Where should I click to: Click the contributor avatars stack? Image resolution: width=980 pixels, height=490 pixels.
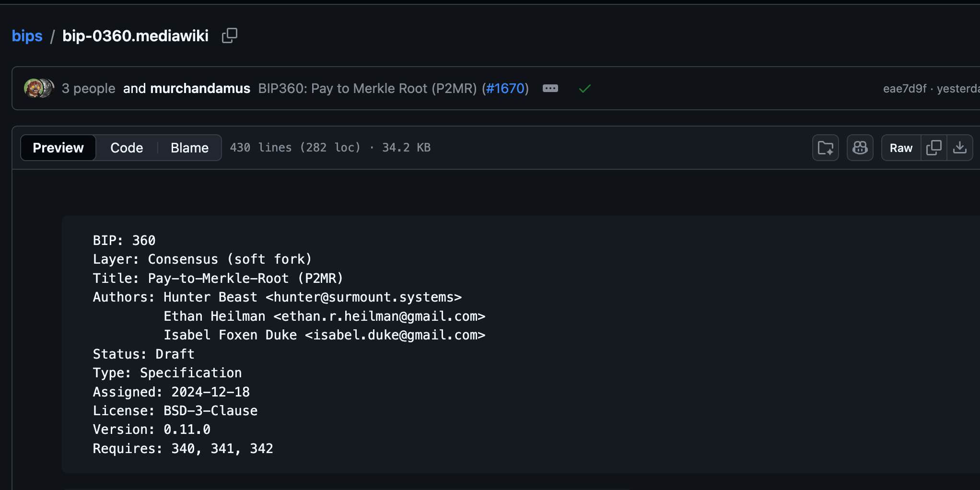38,88
